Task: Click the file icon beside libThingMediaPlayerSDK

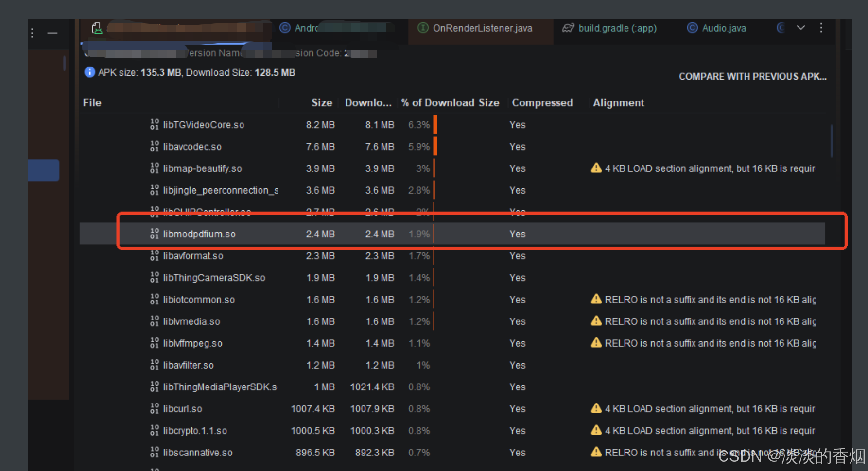Action: point(155,387)
